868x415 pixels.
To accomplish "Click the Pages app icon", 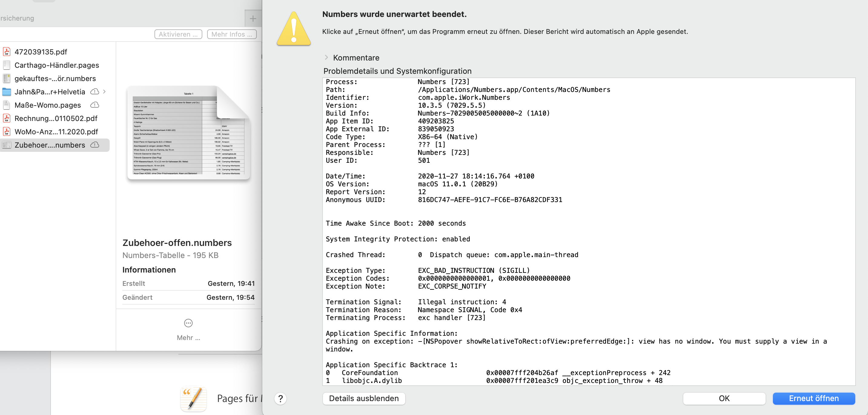I will (194, 398).
